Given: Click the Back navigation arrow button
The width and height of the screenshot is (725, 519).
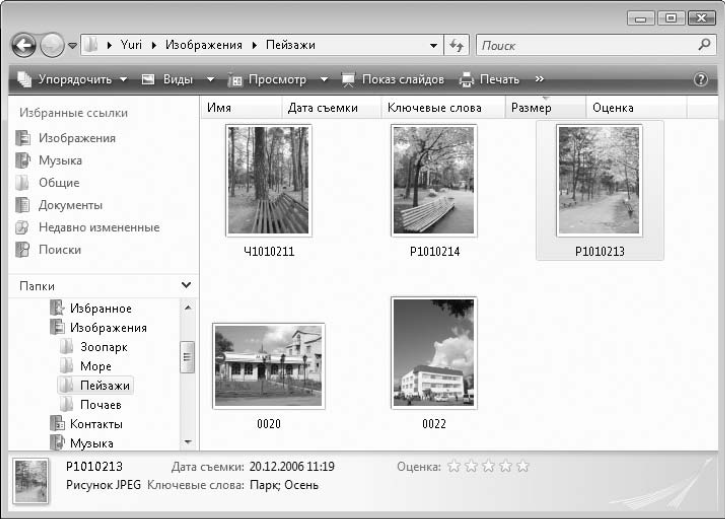Looking at the screenshot, I should pyautogui.click(x=23, y=46).
